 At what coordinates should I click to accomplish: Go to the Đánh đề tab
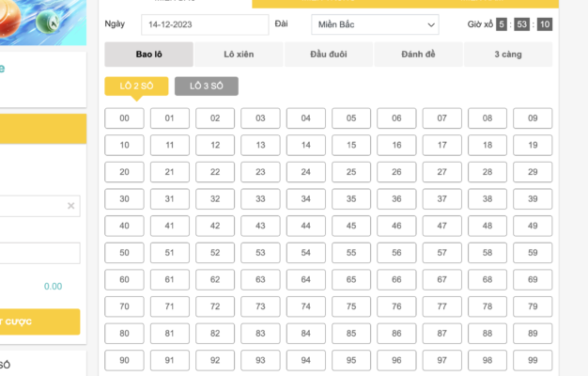coord(418,55)
